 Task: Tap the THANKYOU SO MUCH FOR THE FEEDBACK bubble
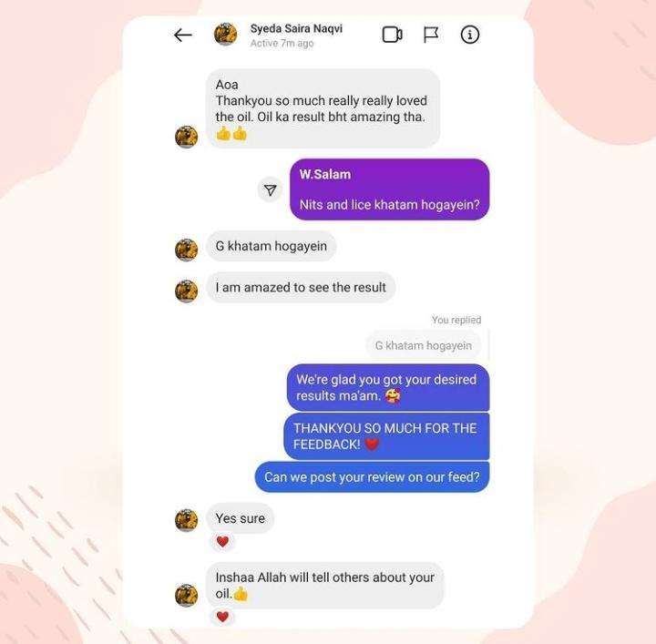386,436
